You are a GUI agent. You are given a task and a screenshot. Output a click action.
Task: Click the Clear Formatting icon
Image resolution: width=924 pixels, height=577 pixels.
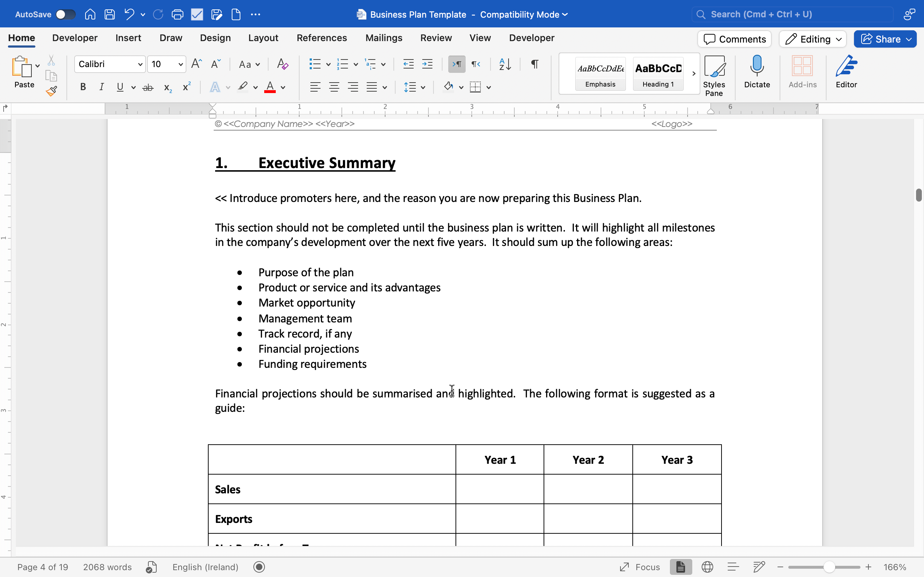(x=282, y=64)
